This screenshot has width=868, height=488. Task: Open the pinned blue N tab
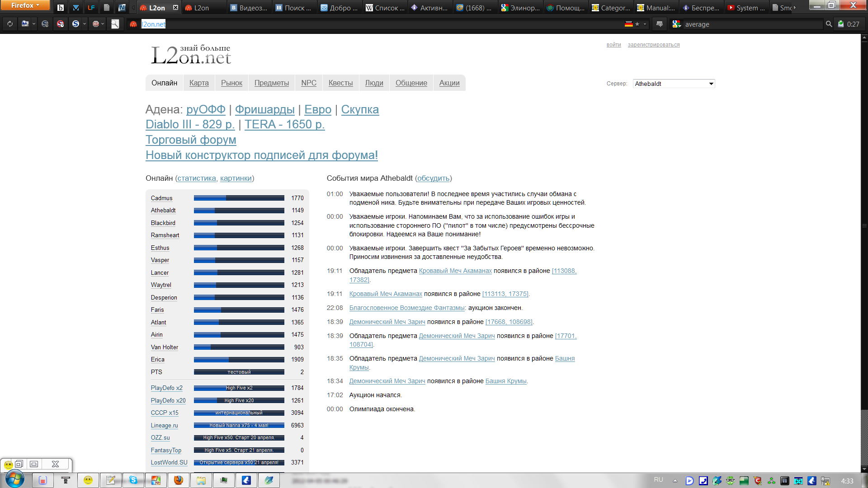pyautogui.click(x=122, y=8)
